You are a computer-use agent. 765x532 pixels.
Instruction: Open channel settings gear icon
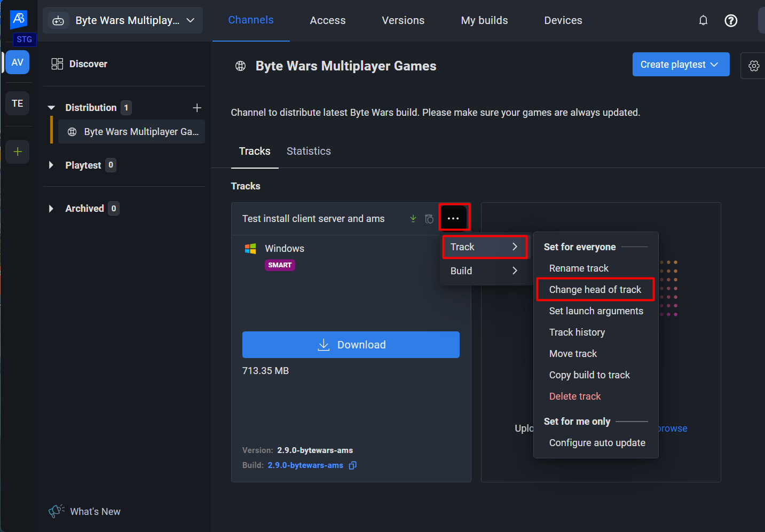(x=754, y=66)
